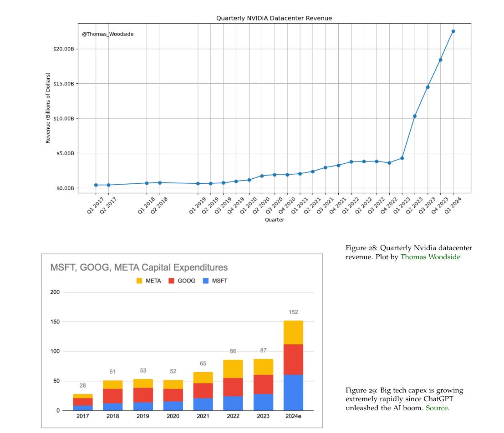Click the Q4 2023 data point
This screenshot has width=504, height=433.
click(x=440, y=60)
